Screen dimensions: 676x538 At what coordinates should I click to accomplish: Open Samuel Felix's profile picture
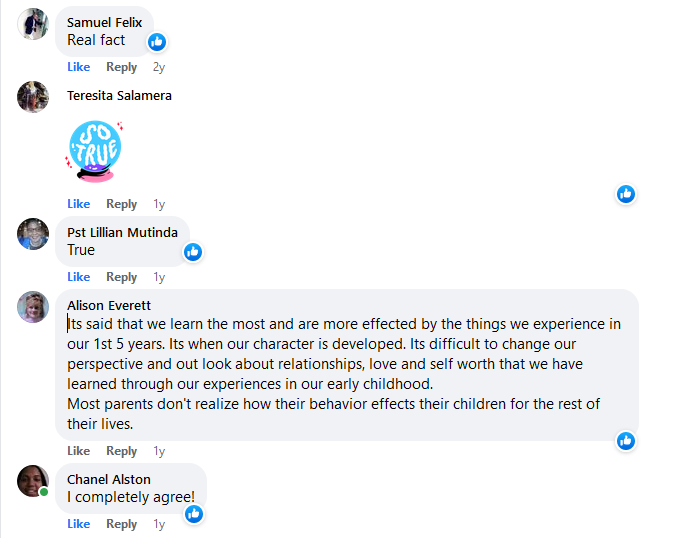33,23
